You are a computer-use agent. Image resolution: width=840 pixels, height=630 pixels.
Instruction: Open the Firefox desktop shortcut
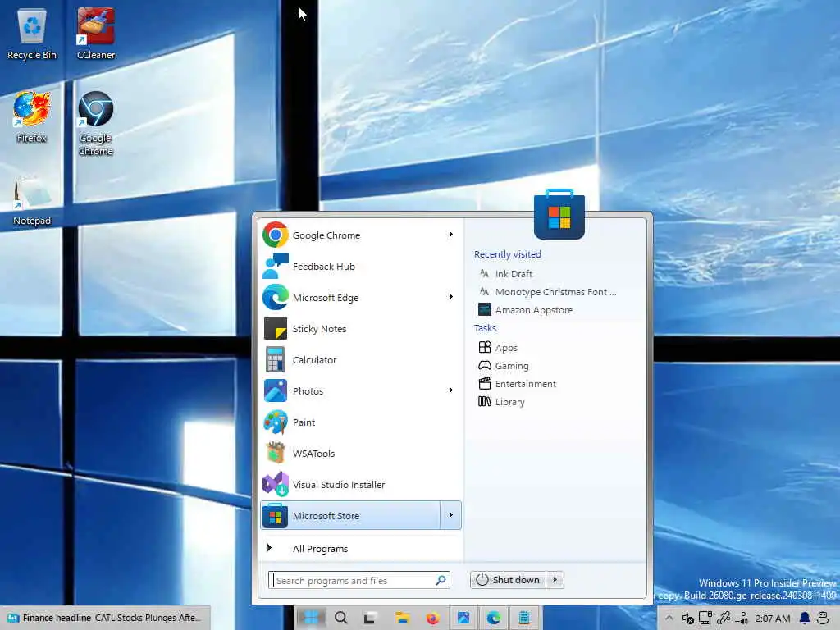[32, 116]
